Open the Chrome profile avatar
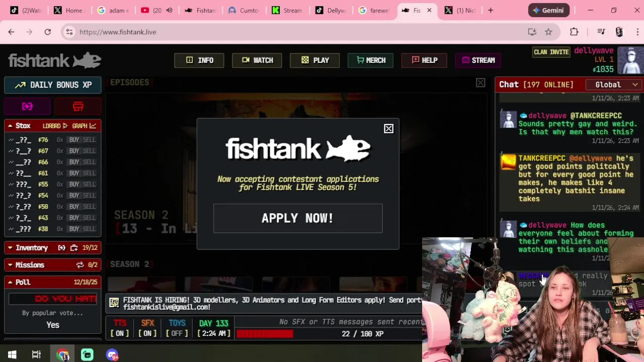This screenshot has width=644, height=362. (619, 32)
